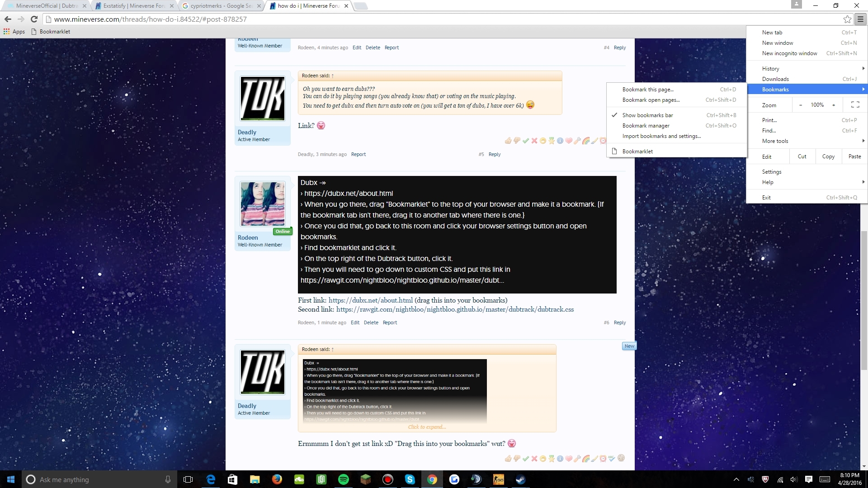Open Settings from the Chrome menu

click(807, 172)
